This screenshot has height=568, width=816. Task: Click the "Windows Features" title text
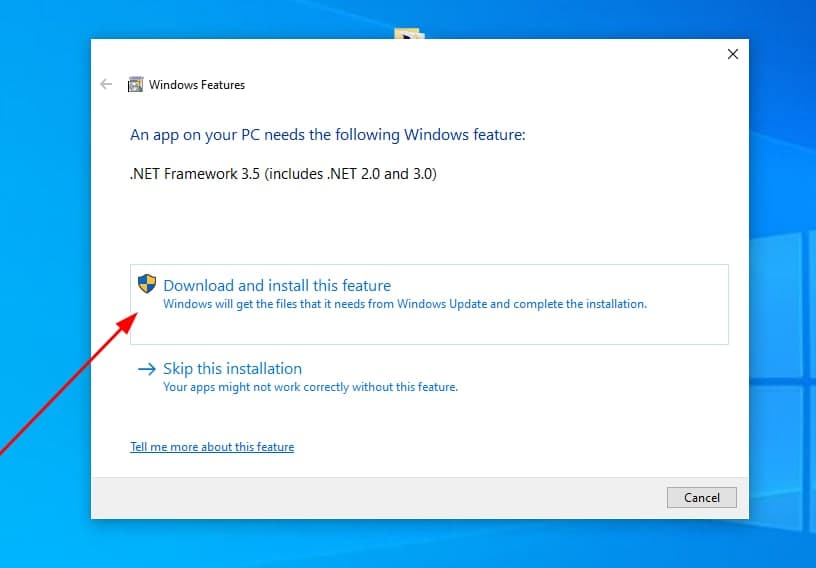point(197,85)
